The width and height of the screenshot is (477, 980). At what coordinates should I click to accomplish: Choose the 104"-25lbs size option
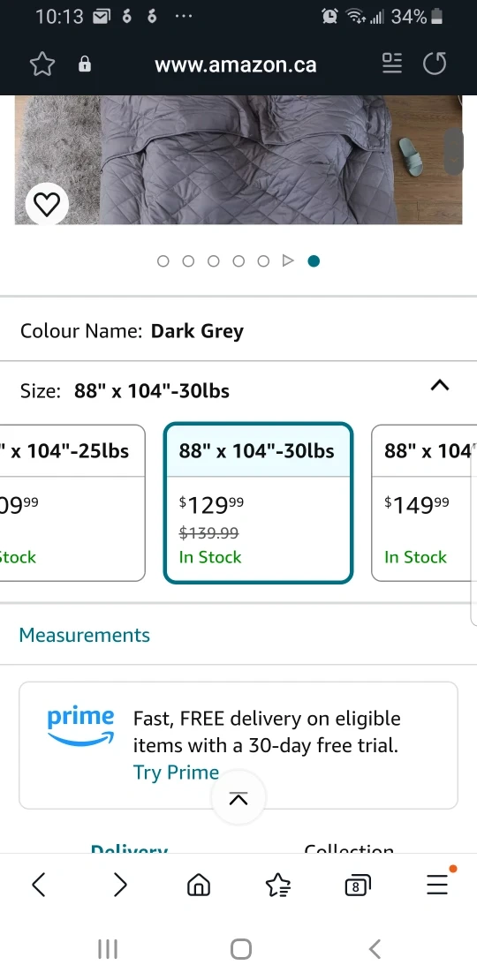point(72,503)
